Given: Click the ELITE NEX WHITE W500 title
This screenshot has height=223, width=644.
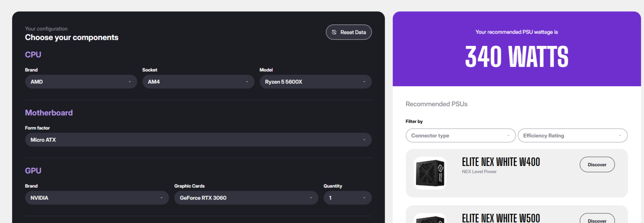Looking at the screenshot, I should 501,218.
